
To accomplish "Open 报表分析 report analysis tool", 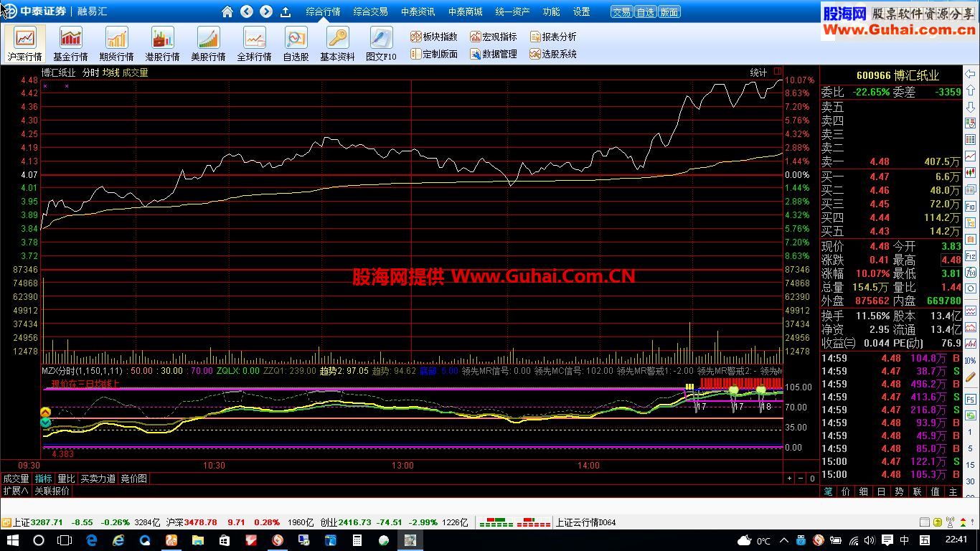I will [x=552, y=37].
